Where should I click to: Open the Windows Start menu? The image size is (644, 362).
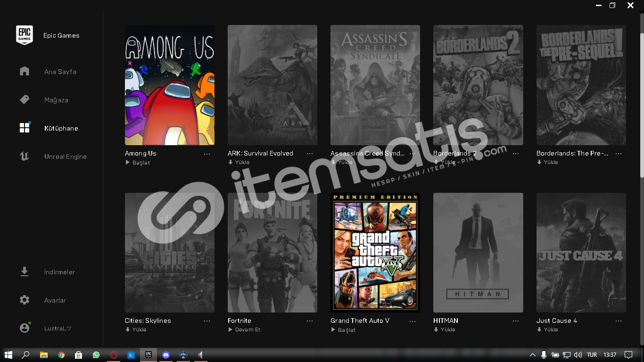coord(8,354)
